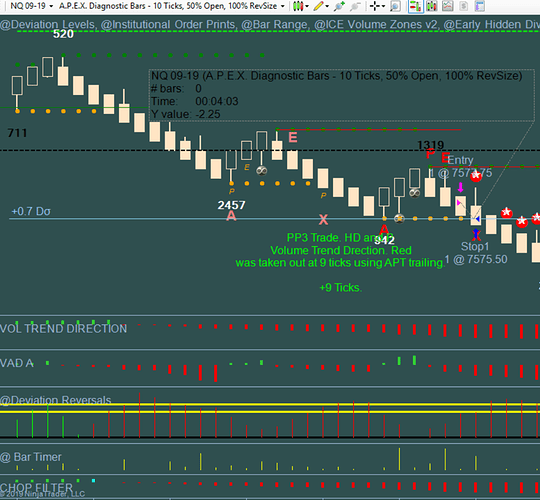540x500 pixels.
Task: Expand the drawing tools dropdown arrow
Action: coord(327,6)
